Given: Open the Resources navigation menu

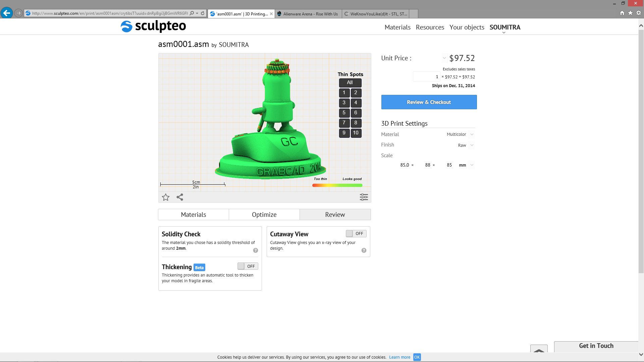Looking at the screenshot, I should tap(430, 27).
